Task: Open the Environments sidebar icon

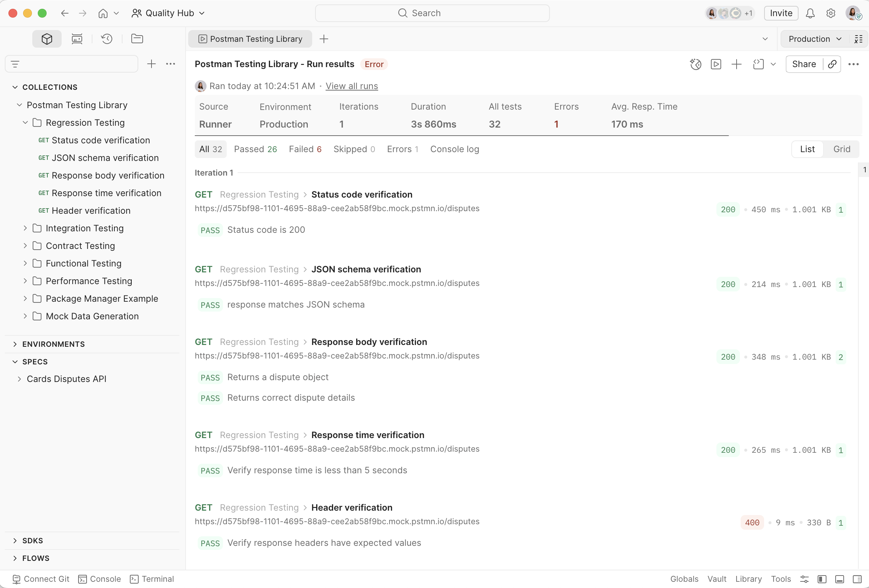Action: (x=77, y=39)
